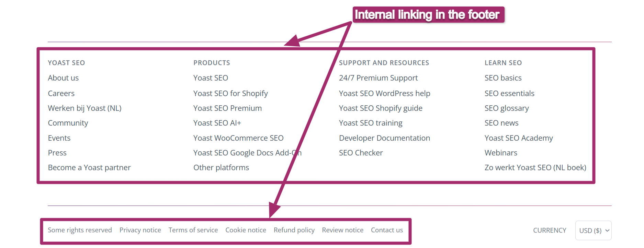Screen dimensions: 644x248
Task: Click Become a Yoast partner
Action: point(89,167)
